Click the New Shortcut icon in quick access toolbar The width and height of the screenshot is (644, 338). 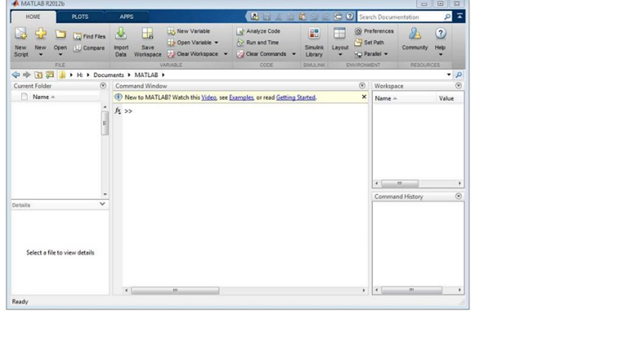click(x=255, y=17)
